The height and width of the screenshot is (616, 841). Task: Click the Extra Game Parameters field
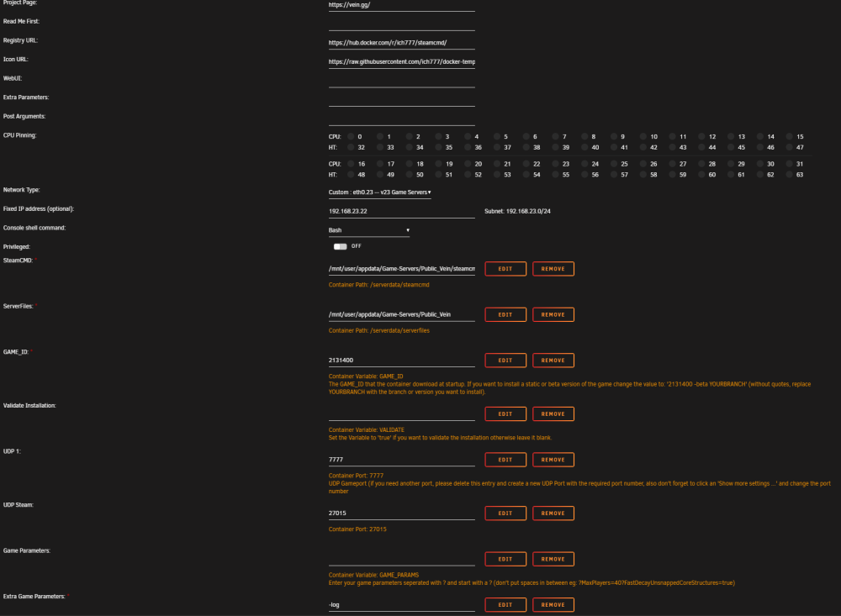402,605
